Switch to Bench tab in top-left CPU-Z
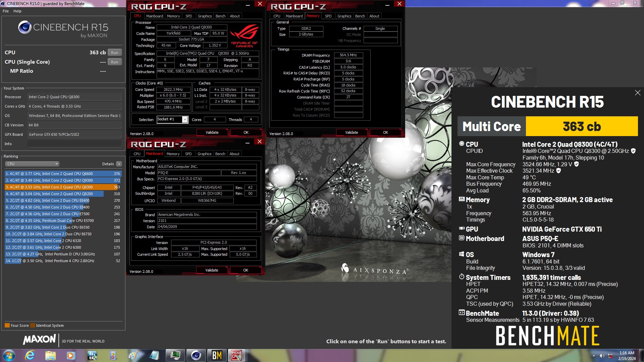Image resolution: width=644 pixels, height=362 pixels. pos(220,16)
